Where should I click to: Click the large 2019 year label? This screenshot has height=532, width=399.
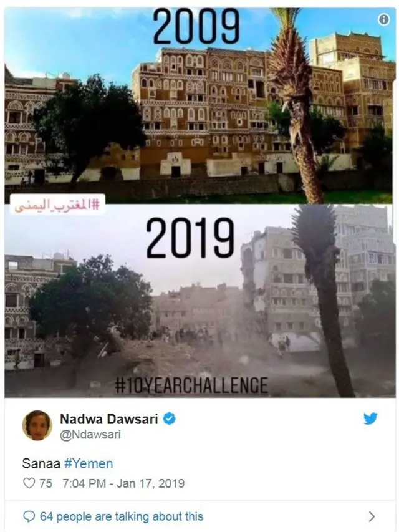190,238
